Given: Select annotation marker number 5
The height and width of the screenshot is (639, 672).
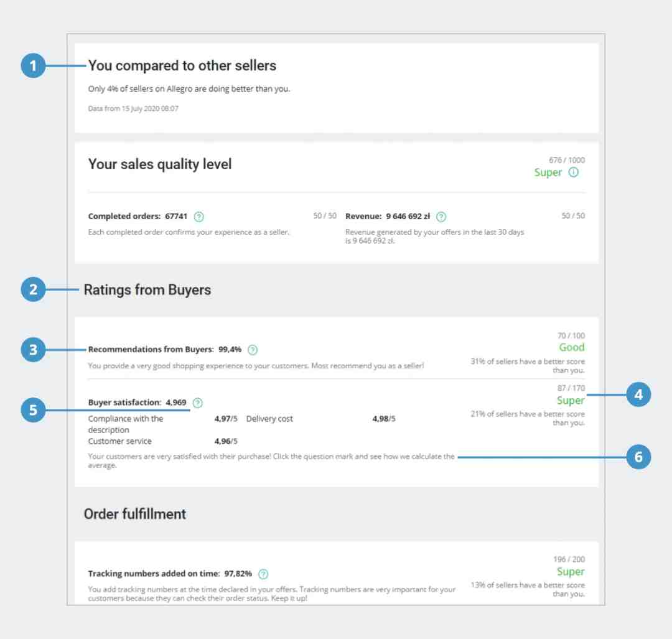Looking at the screenshot, I should pyautogui.click(x=33, y=410).
